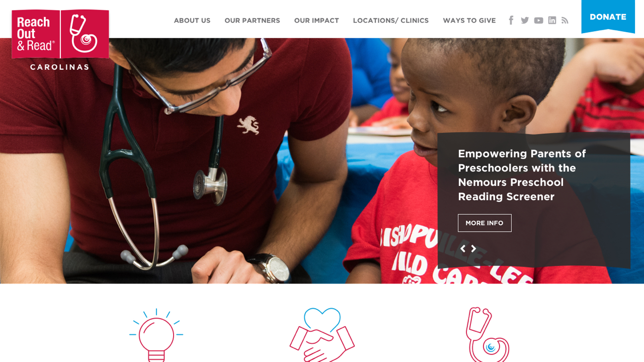
Task: Click the handshake with heart icon
Action: (x=322, y=335)
